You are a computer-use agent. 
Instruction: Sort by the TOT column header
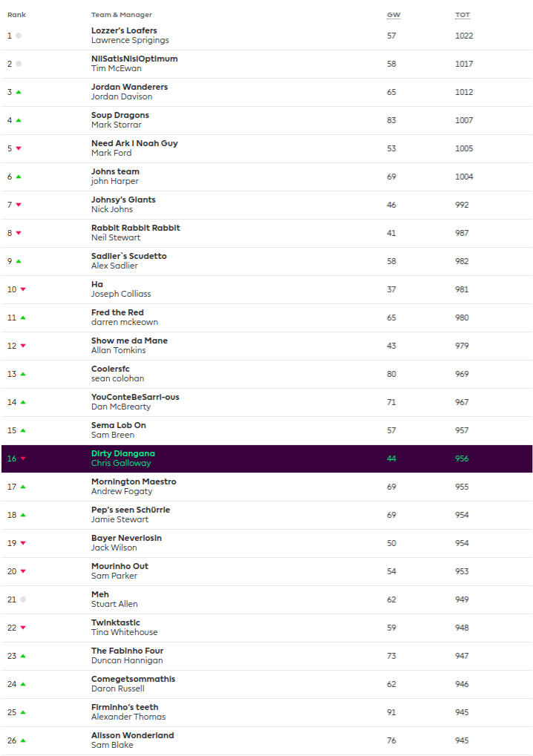click(462, 15)
